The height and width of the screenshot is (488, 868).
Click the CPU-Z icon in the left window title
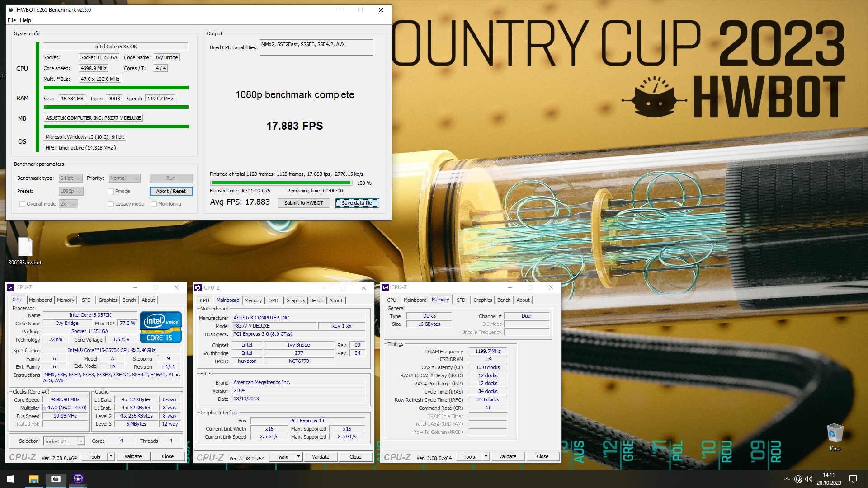point(10,287)
